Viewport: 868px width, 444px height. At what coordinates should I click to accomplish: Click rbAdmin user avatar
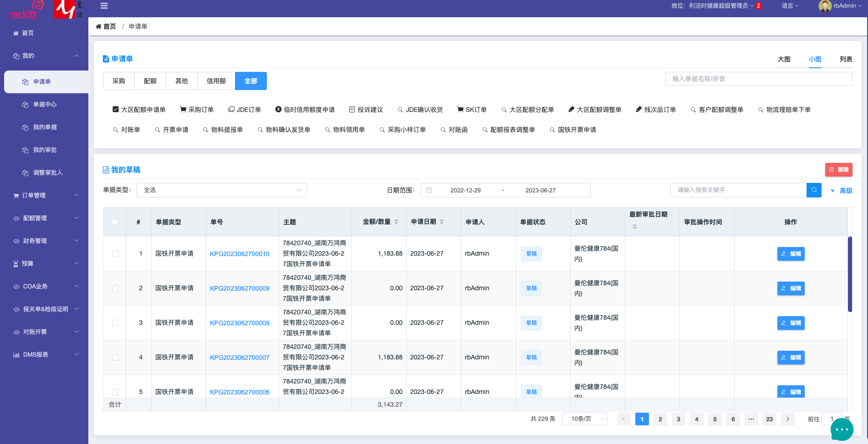[x=825, y=6]
